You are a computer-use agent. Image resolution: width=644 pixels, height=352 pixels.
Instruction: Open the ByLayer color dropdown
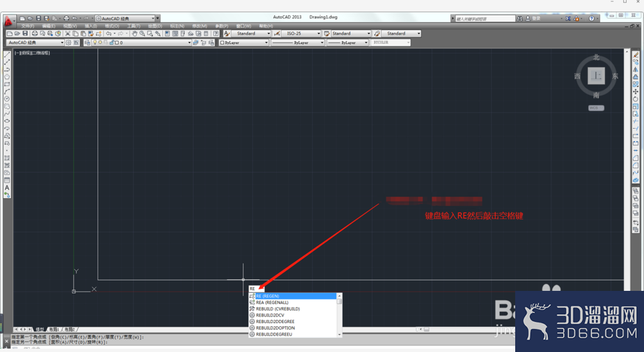click(244, 42)
